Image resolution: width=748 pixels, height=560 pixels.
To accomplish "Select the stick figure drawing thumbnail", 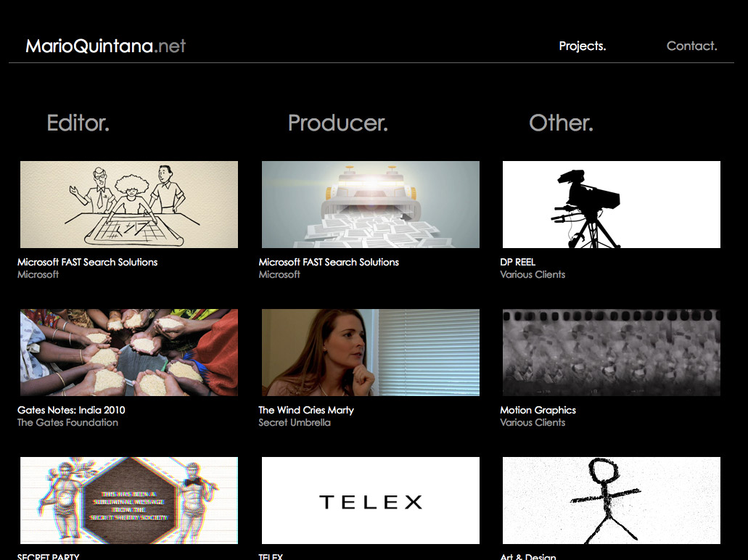I will pyautogui.click(x=611, y=501).
